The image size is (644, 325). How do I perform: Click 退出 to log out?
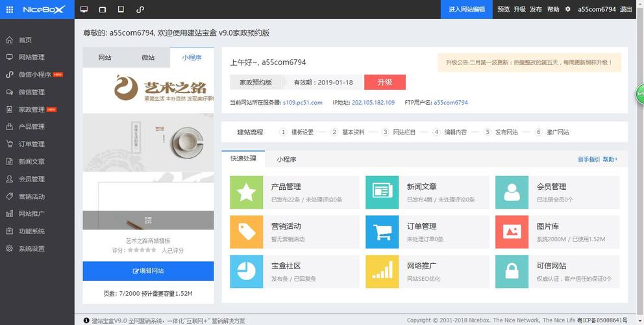click(x=626, y=10)
